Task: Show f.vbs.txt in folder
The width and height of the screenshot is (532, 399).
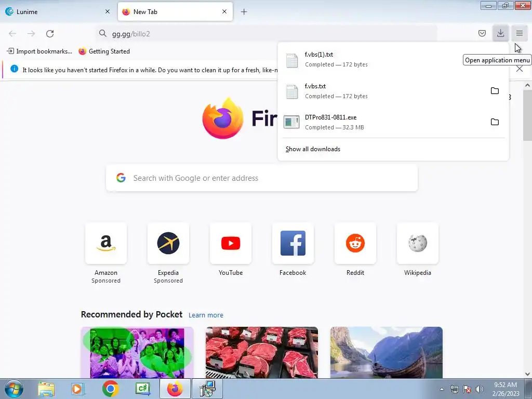Action: click(495, 91)
